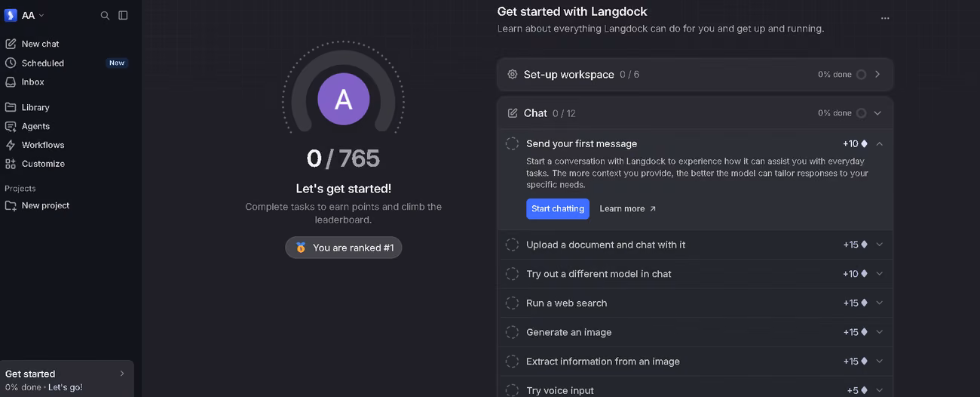Click the Agents icon in sidebar
Viewport: 980px width, 397px height.
(x=11, y=126)
